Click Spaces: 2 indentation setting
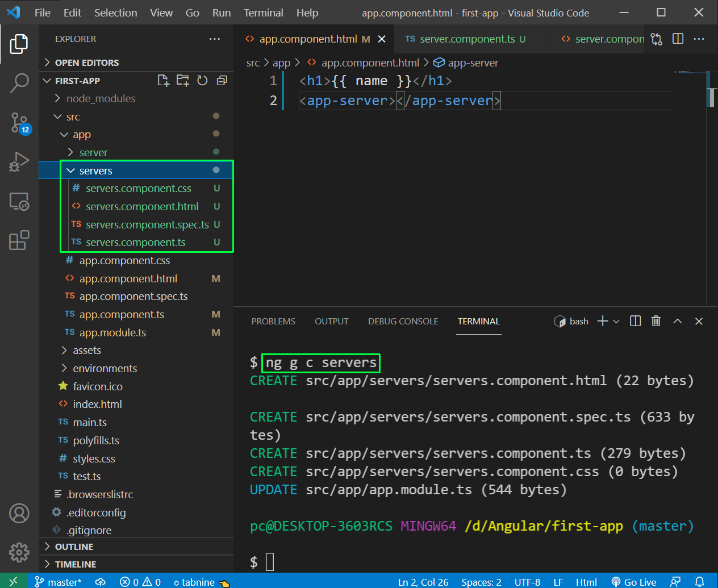Image resolution: width=718 pixels, height=588 pixels. (x=481, y=582)
